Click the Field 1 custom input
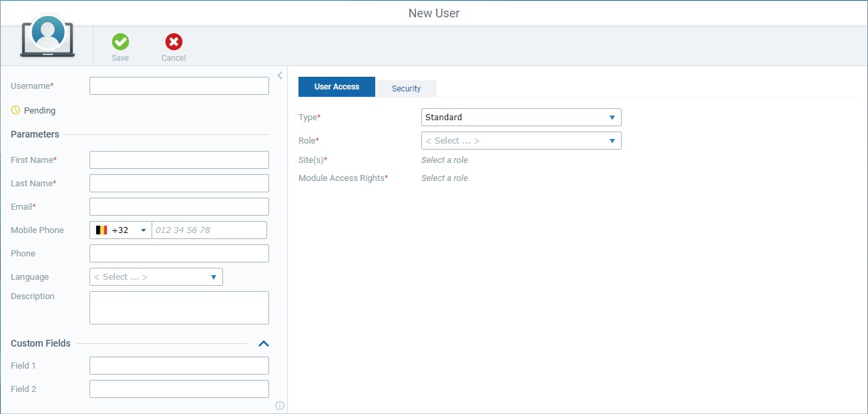Screen dimensions: 868x414 (179, 366)
